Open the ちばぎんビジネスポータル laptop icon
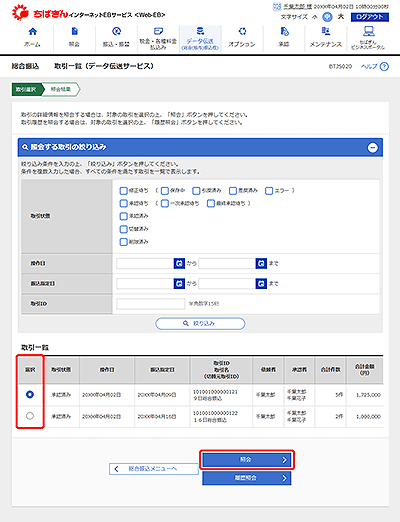This screenshot has width=400, height=522. pyautogui.click(x=368, y=31)
